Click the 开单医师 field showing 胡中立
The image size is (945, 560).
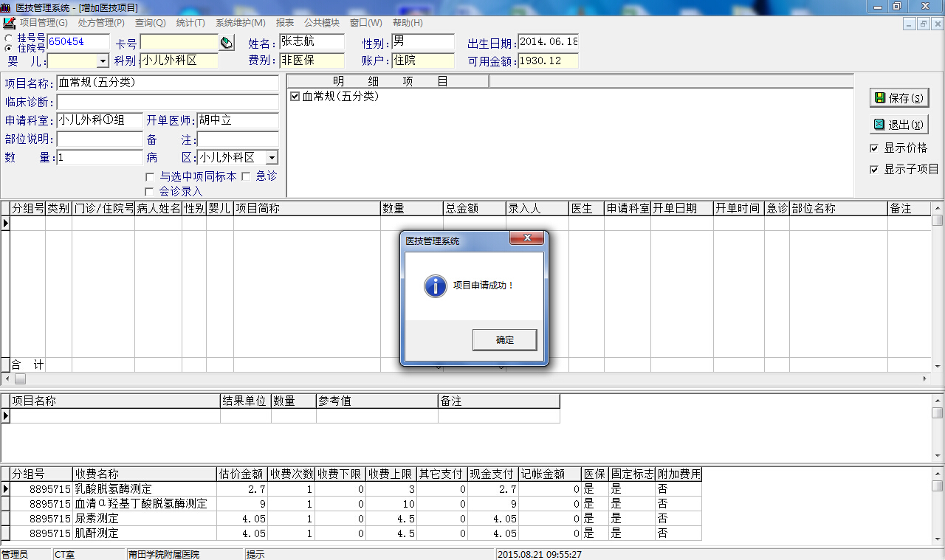tap(238, 120)
